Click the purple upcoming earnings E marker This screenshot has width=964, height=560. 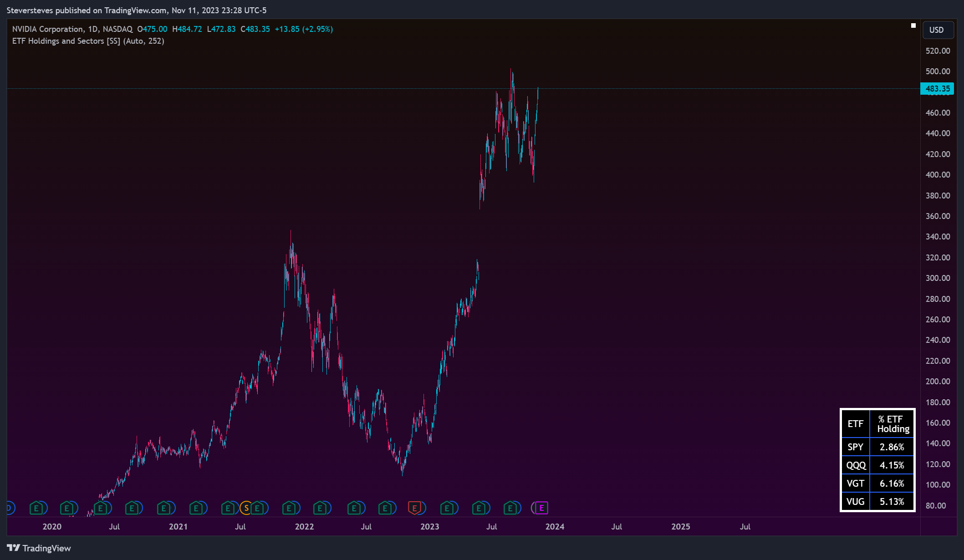541,508
